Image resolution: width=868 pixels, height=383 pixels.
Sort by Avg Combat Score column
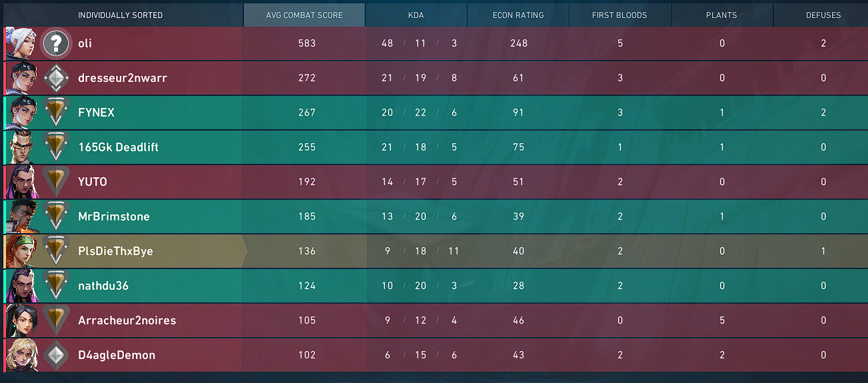point(305,15)
